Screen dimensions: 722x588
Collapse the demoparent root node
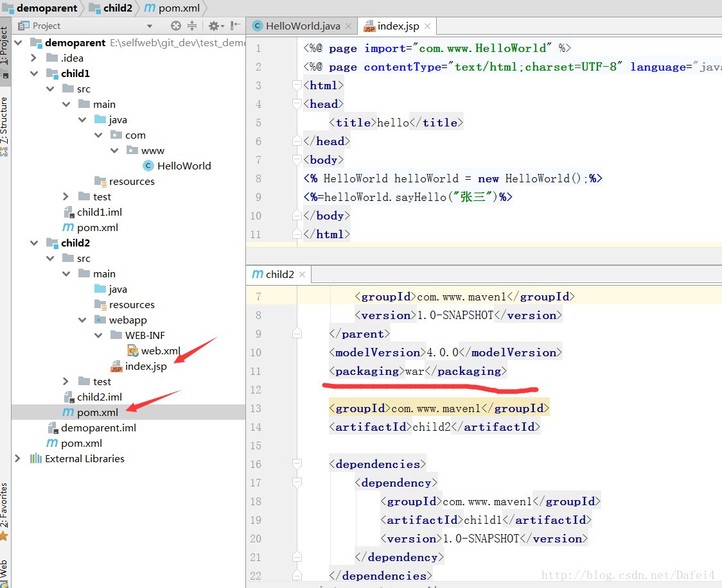[x=19, y=43]
